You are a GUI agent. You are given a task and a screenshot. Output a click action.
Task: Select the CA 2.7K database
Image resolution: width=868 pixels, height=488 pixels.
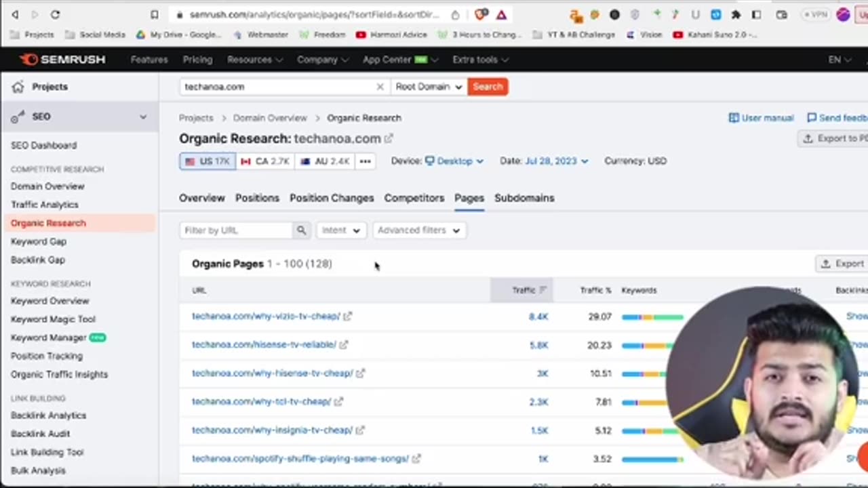(265, 161)
